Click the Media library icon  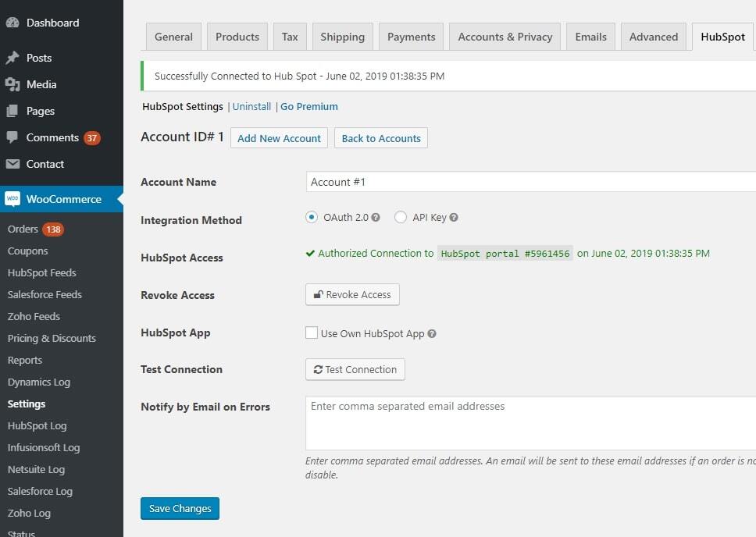tap(12, 84)
